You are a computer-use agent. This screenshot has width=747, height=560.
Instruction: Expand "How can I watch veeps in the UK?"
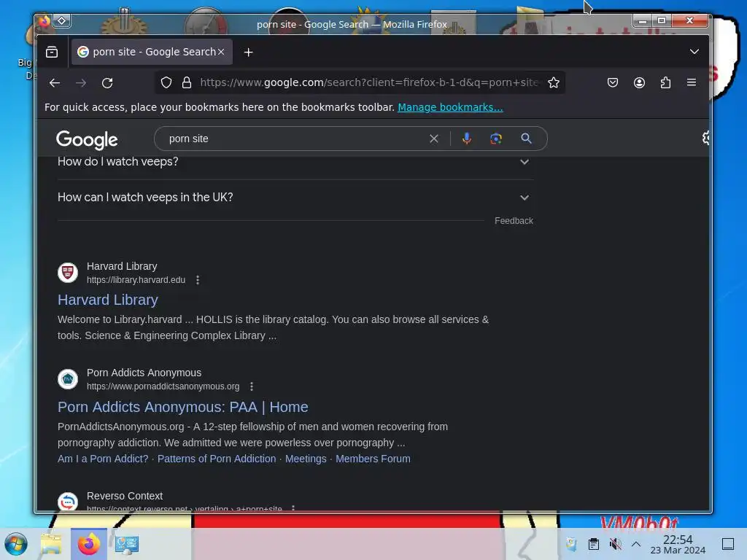pos(295,198)
